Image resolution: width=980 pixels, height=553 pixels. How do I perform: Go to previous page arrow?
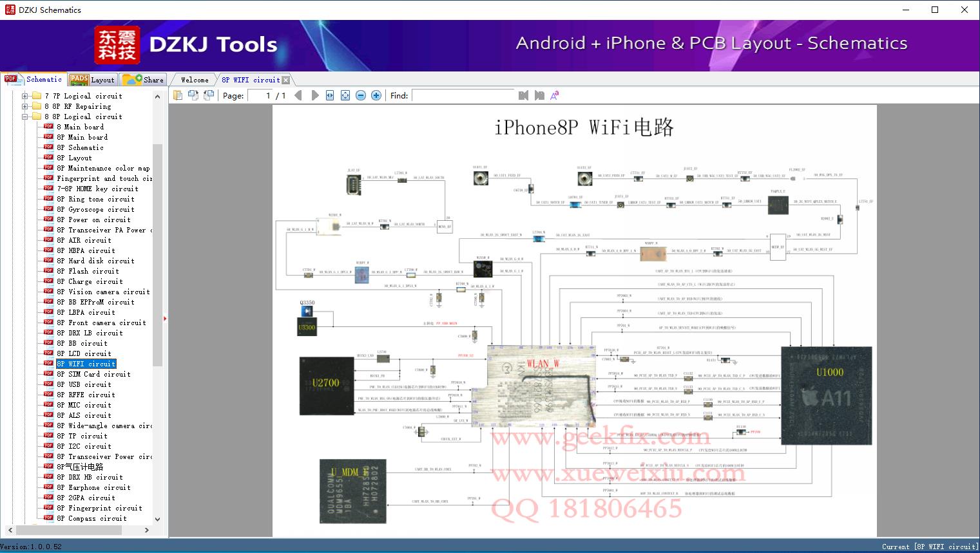pyautogui.click(x=298, y=95)
